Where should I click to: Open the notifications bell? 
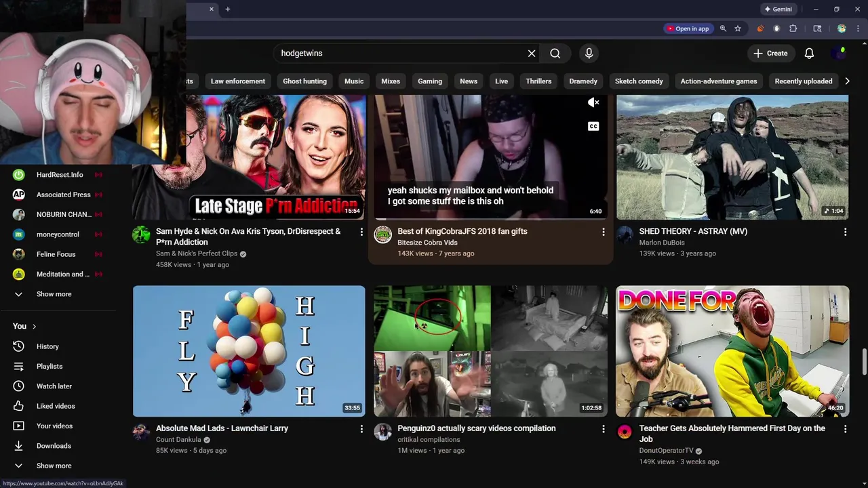click(809, 54)
